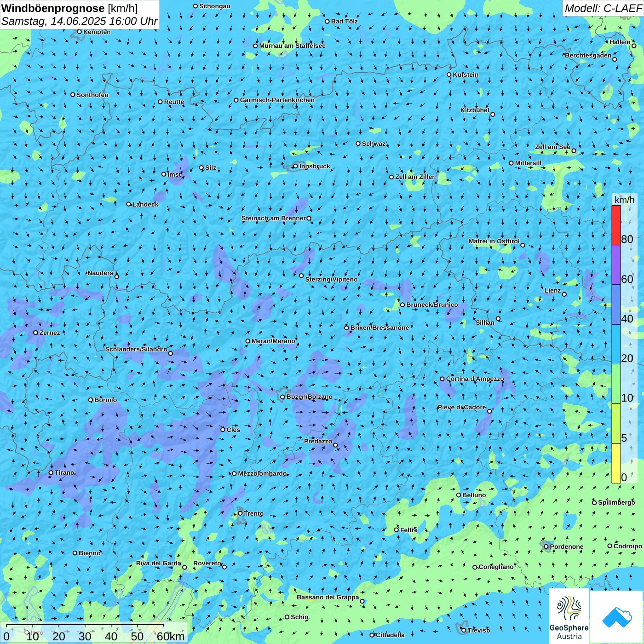Click the 'Hallein' label
644x644 pixels.
pos(620,42)
